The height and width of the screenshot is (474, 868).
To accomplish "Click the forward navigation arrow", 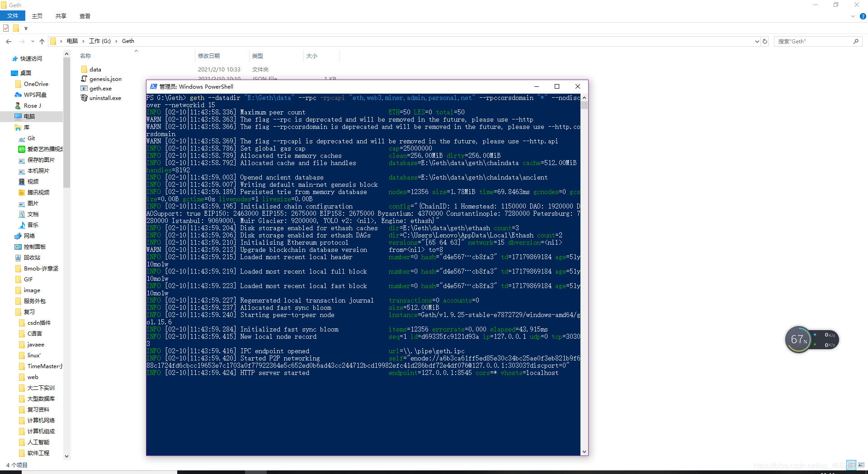I will coord(22,41).
